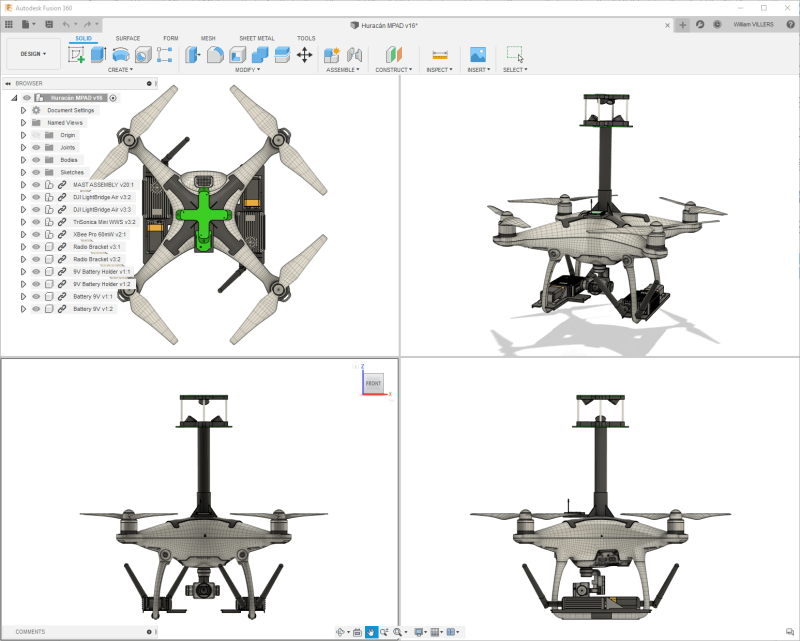The width and height of the screenshot is (800, 641).
Task: Open the CREATE dropdown menu
Action: pos(120,70)
